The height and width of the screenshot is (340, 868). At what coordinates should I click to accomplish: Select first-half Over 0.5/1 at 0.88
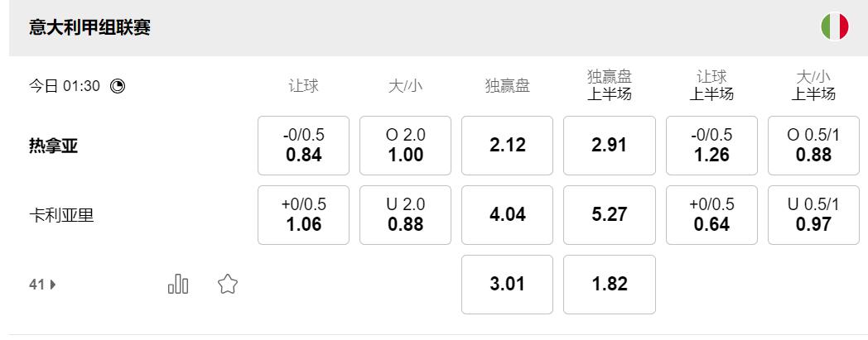(813, 146)
